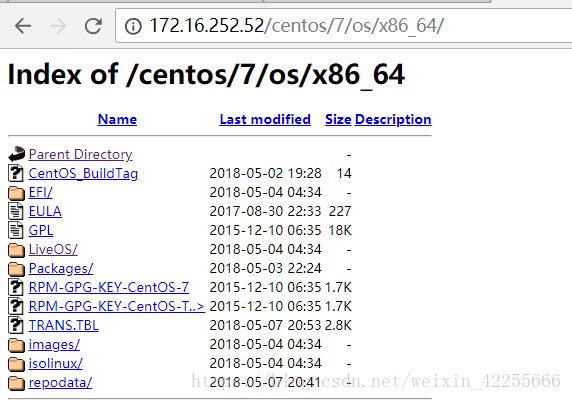This screenshot has height=401, width=572.
Task: Click the folder icon next to images/
Action: (x=16, y=344)
